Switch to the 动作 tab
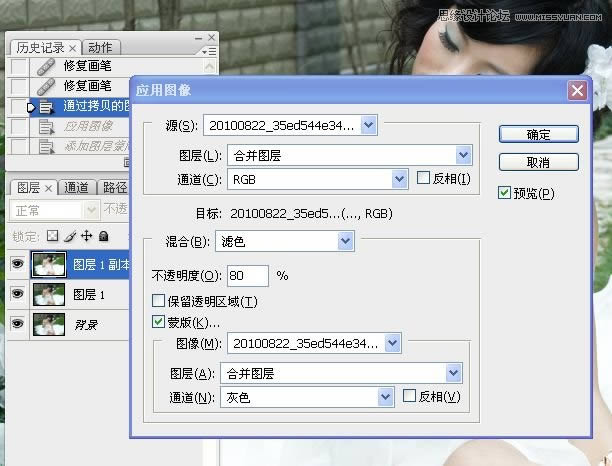Viewport: 612px width, 466px height. [101, 47]
